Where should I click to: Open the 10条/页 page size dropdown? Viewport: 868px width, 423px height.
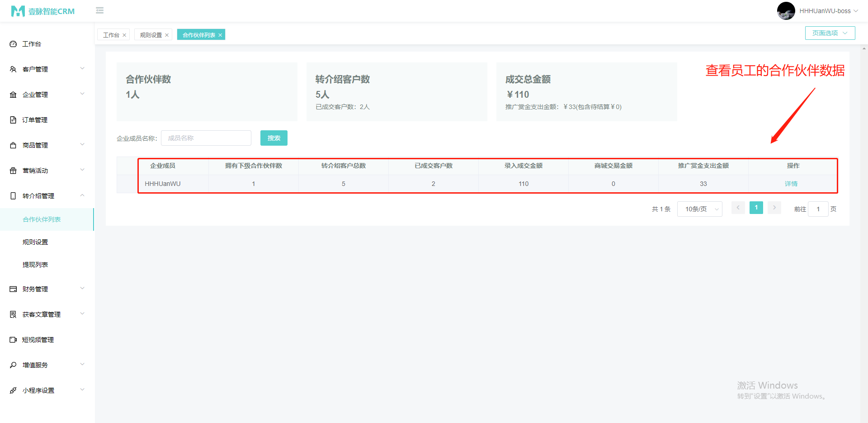point(699,209)
